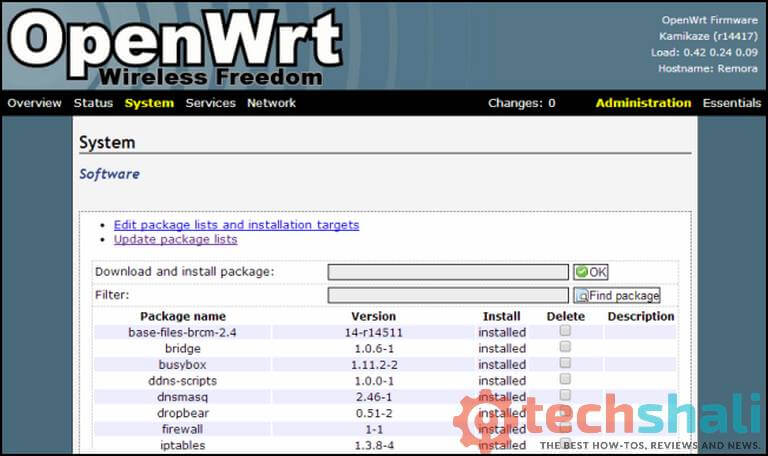This screenshot has height=456, width=768.
Task: Click the Changes: 0 indicator
Action: 522,103
